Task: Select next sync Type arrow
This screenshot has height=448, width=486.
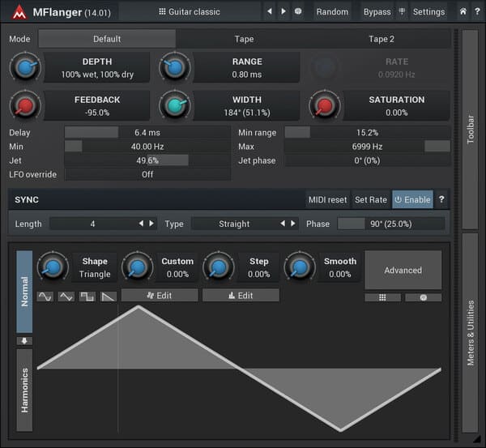Action: (293, 224)
